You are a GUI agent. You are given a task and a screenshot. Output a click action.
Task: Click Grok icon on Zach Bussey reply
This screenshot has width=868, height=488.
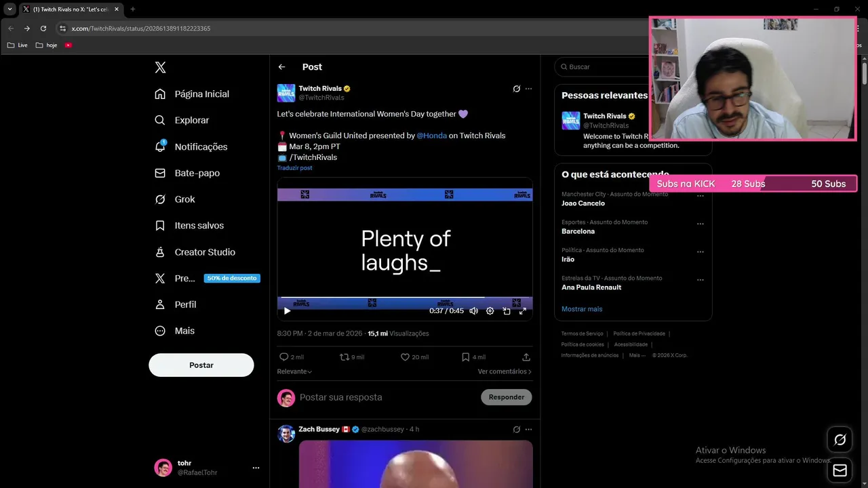517,430
